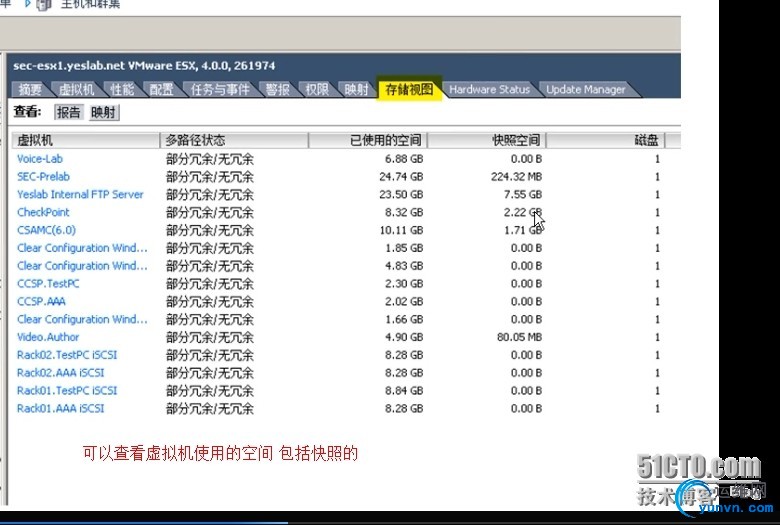
Task: Select the 23.50 GB used space cell
Action: click(401, 195)
